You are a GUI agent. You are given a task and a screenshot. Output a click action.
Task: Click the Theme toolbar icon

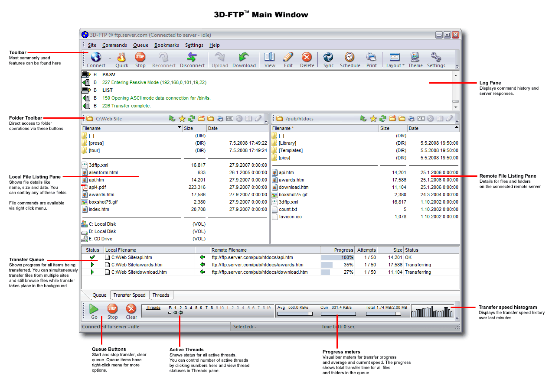(415, 57)
